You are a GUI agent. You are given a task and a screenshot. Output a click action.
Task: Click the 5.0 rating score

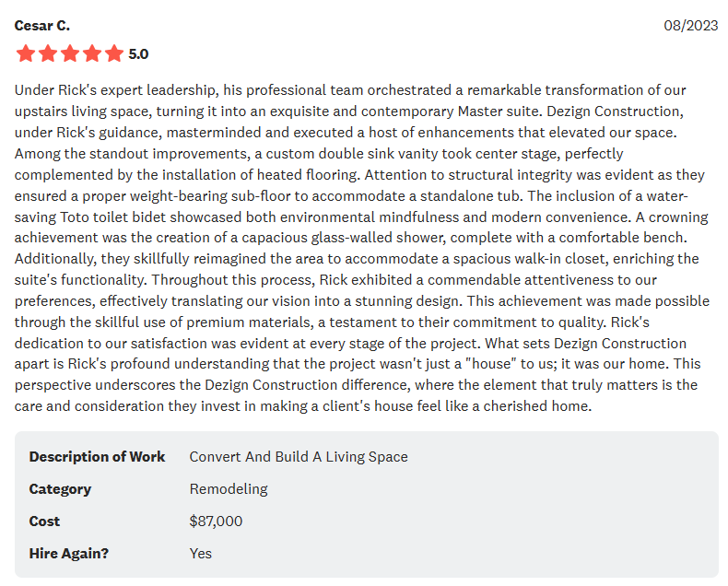(138, 54)
